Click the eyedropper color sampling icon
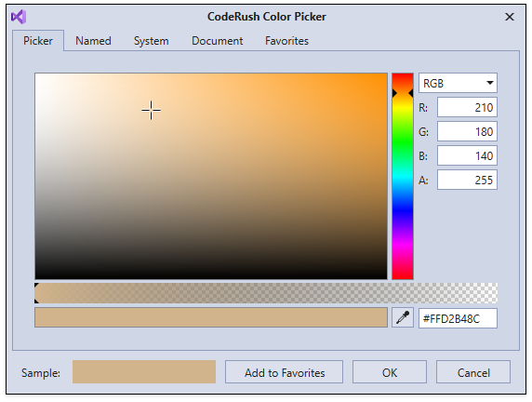Screen dimensions: 532x402 (403, 318)
